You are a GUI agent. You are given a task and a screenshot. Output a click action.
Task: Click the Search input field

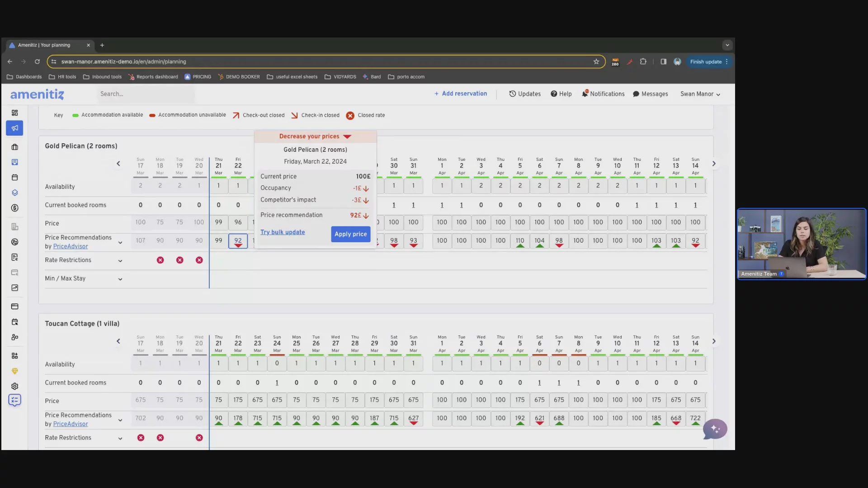(x=146, y=94)
